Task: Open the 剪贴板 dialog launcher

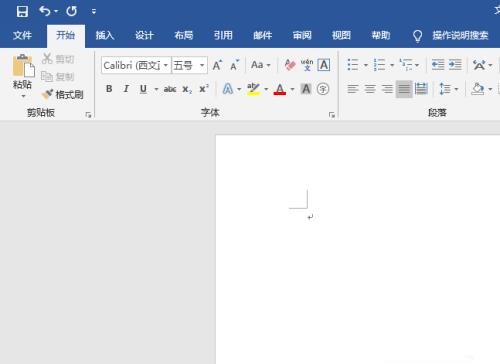Action: [x=88, y=115]
